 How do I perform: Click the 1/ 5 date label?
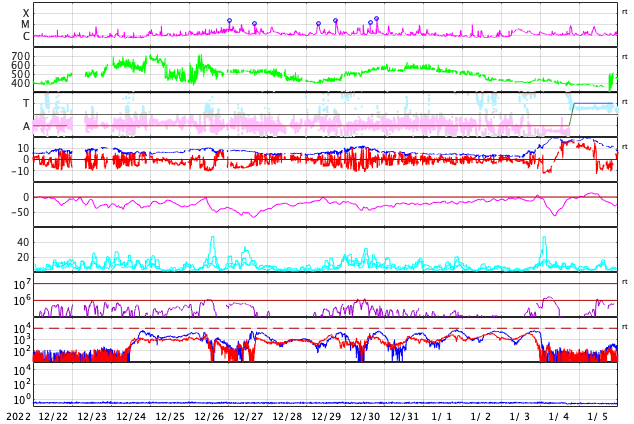pos(598,417)
